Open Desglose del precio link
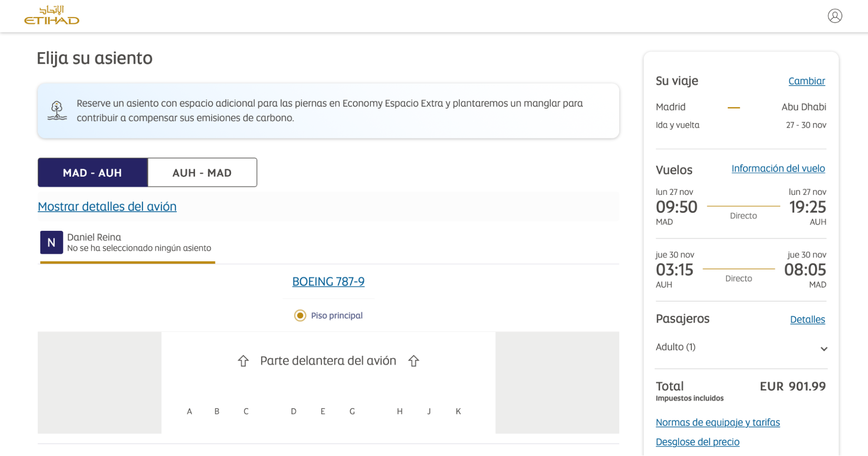 [x=697, y=442]
